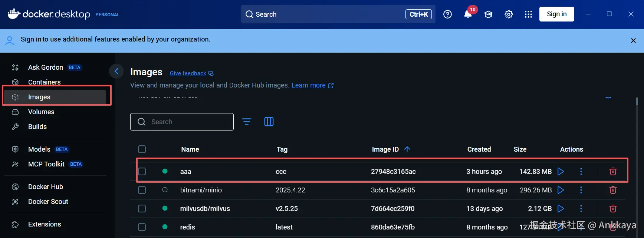This screenshot has height=238, width=644.
Task: Dismiss the sign-in banner
Action: 633,41
